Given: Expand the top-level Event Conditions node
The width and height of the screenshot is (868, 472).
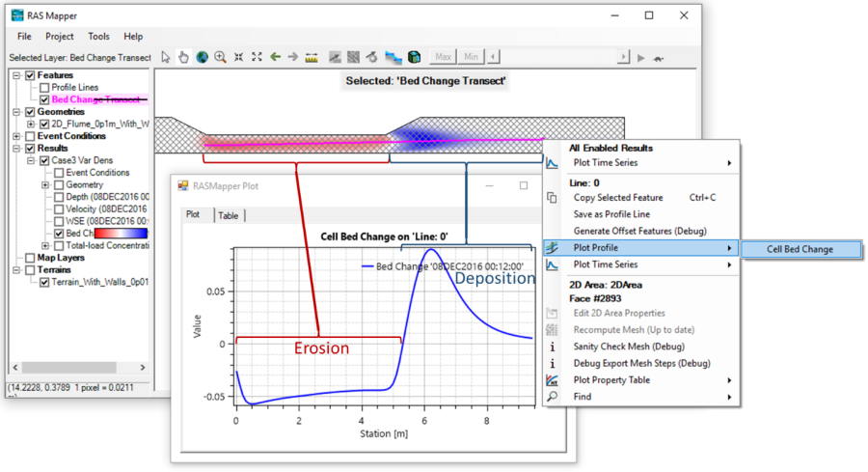Looking at the screenshot, I should click(16, 136).
